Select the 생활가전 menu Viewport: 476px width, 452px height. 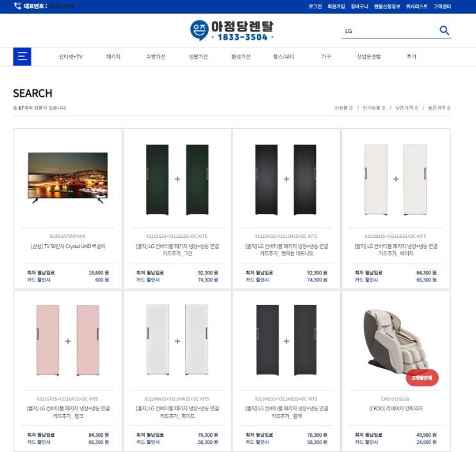pyautogui.click(x=198, y=57)
